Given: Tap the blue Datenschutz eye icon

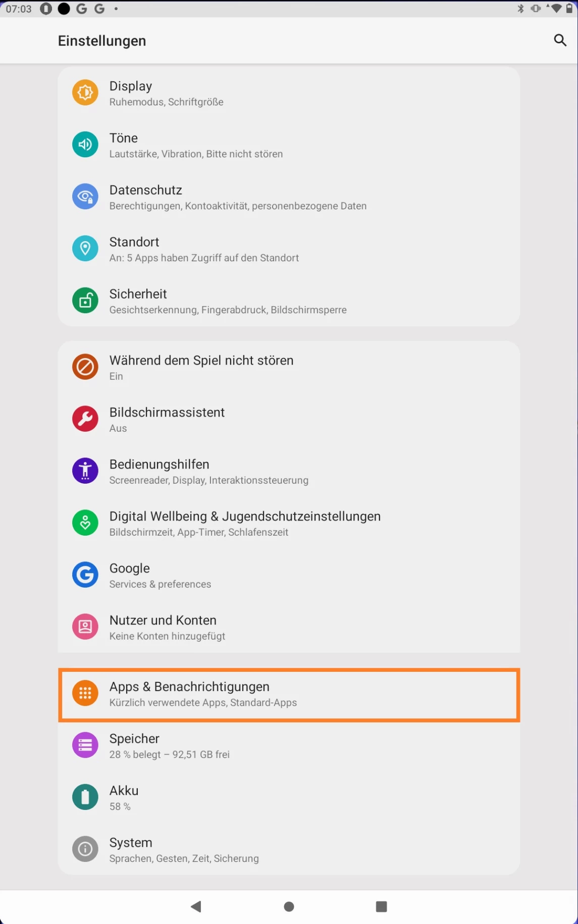Looking at the screenshot, I should [85, 197].
